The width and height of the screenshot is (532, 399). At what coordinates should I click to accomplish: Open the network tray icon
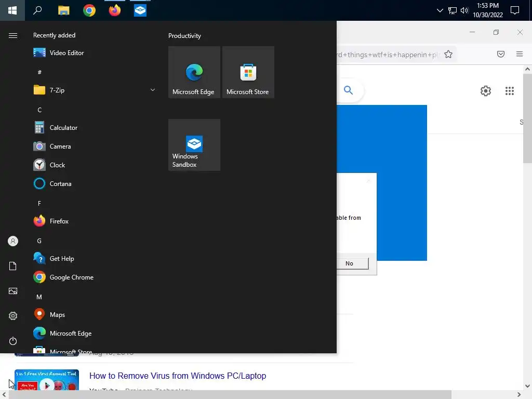pyautogui.click(x=453, y=10)
